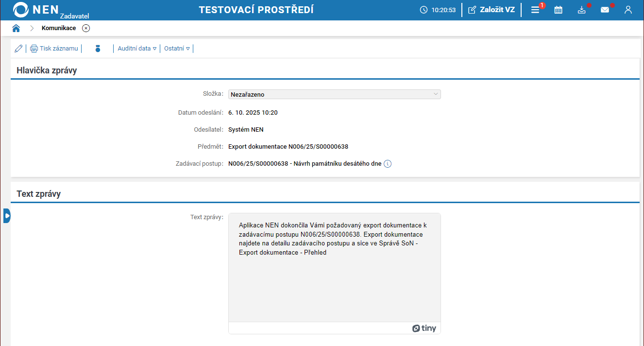Click the sender Systém NEN
The image size is (644, 346).
[246, 130]
